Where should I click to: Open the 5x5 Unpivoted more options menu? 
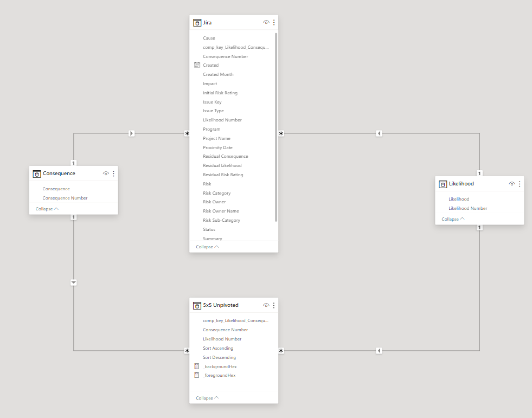(x=274, y=305)
